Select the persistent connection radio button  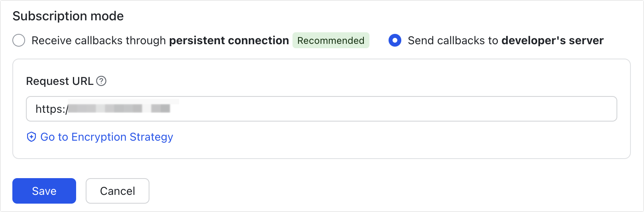pyautogui.click(x=19, y=41)
